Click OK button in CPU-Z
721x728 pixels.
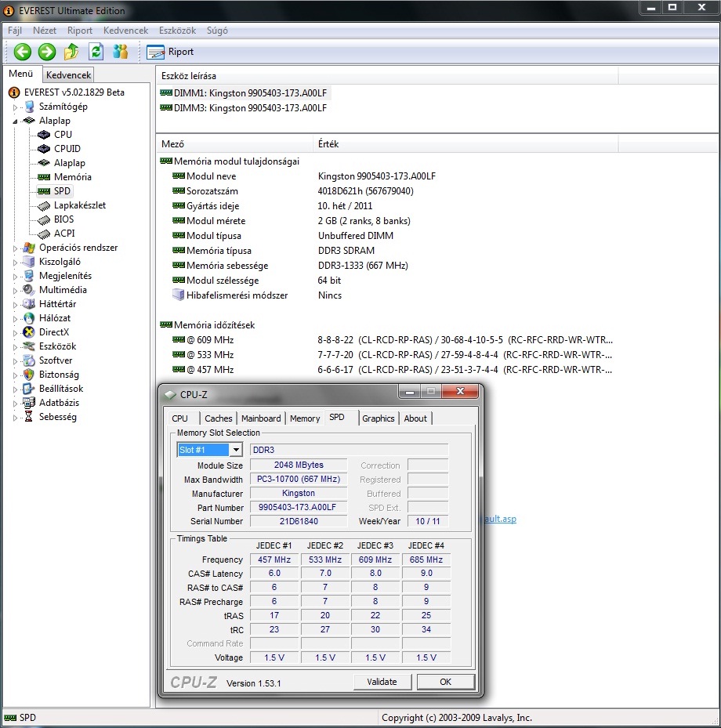tap(446, 682)
